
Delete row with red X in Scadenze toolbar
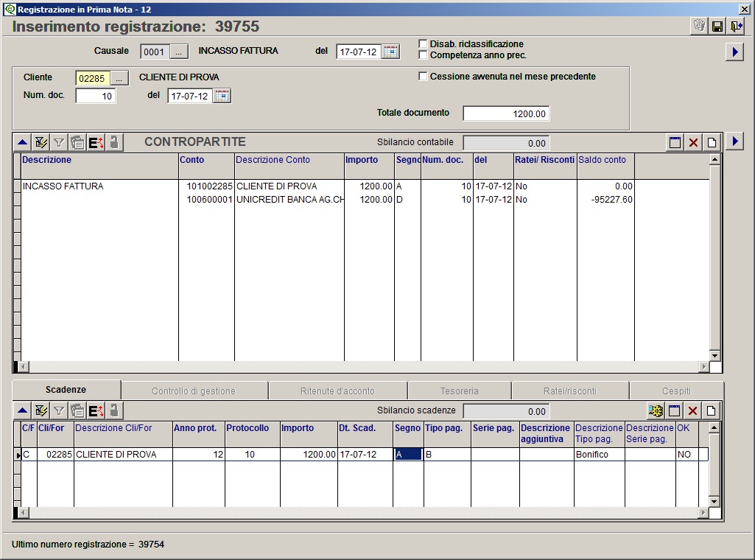pos(692,410)
